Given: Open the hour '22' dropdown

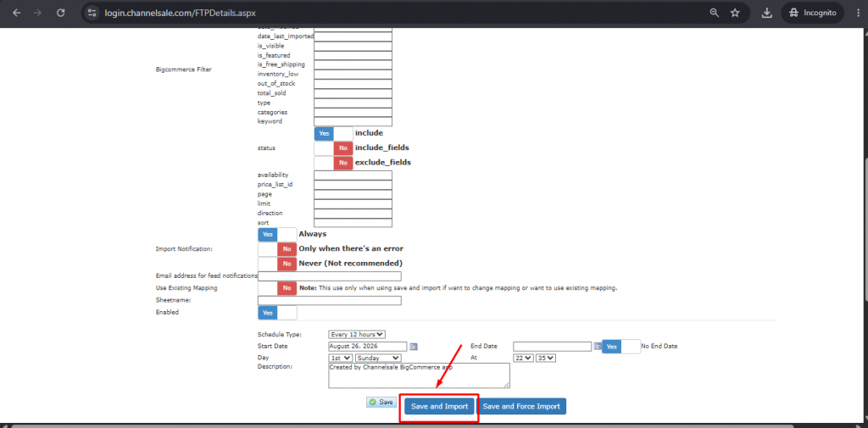Looking at the screenshot, I should [x=524, y=359].
